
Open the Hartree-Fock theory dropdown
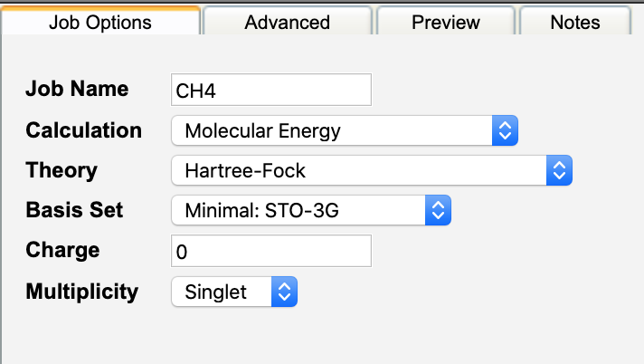point(362,170)
